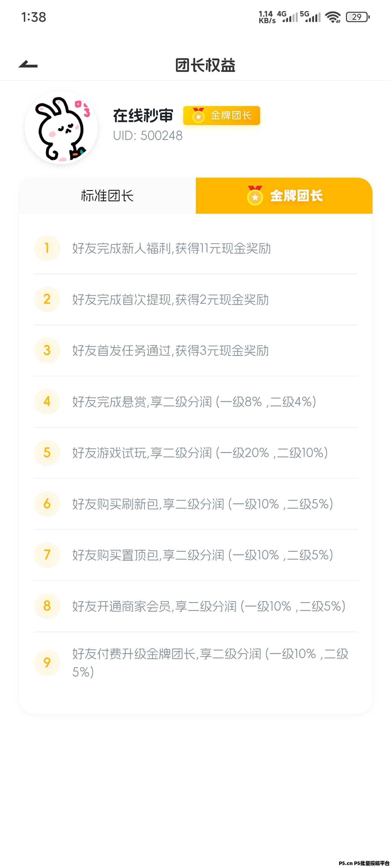This screenshot has height=868, width=391.
Task: Tap the number 3 circle icon
Action: 47,350
